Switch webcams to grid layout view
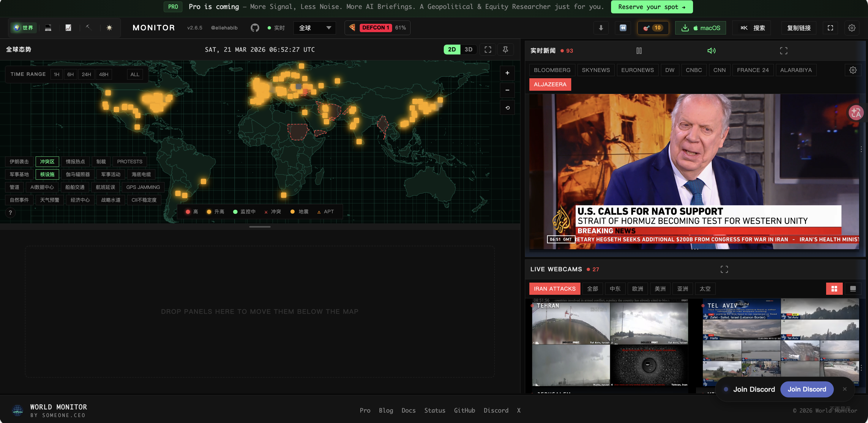Screen dimensions: 868x423 [x=834, y=289]
